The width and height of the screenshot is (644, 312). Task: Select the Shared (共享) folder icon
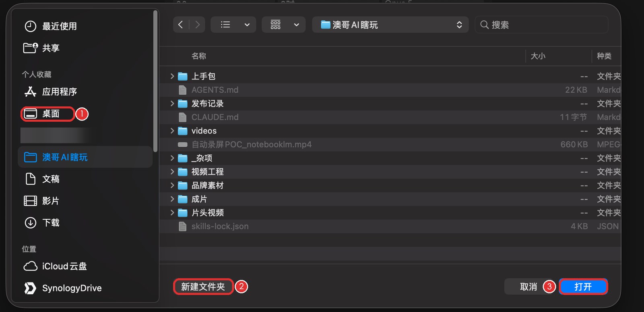31,48
